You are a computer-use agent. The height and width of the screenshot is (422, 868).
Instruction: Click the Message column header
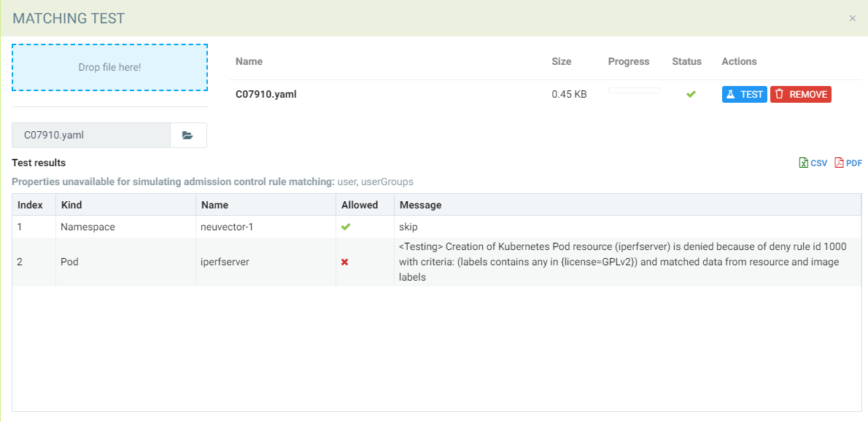(420, 205)
